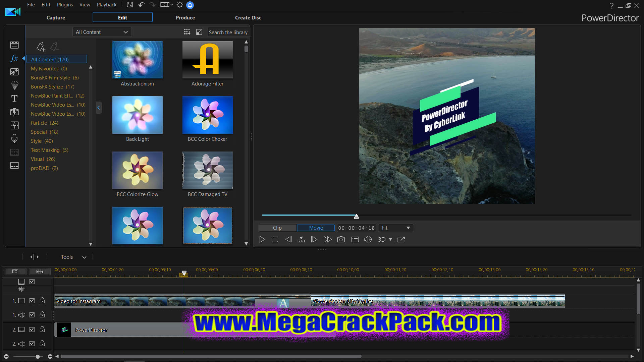Switch preview to Clip mode
The image size is (644, 362).
(x=278, y=228)
